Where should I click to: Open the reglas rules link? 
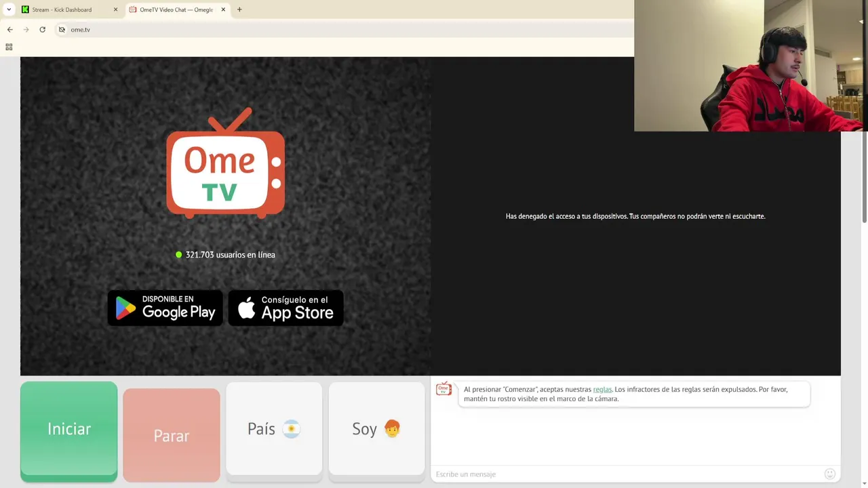point(602,390)
